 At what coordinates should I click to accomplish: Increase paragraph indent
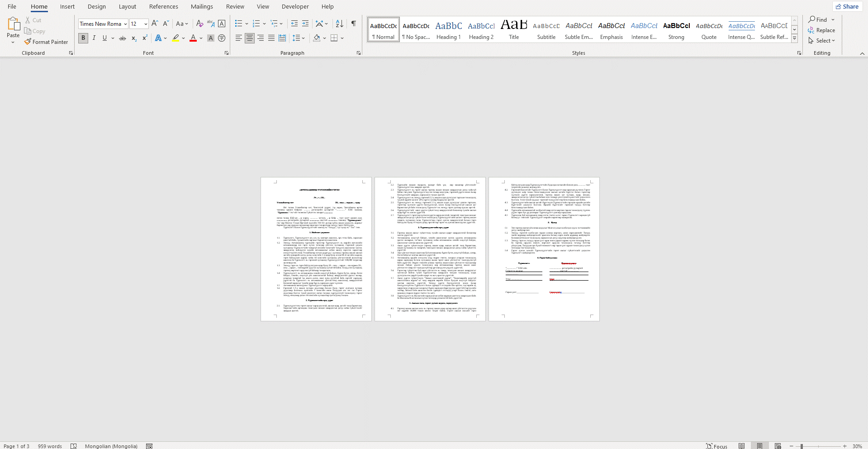tap(305, 24)
